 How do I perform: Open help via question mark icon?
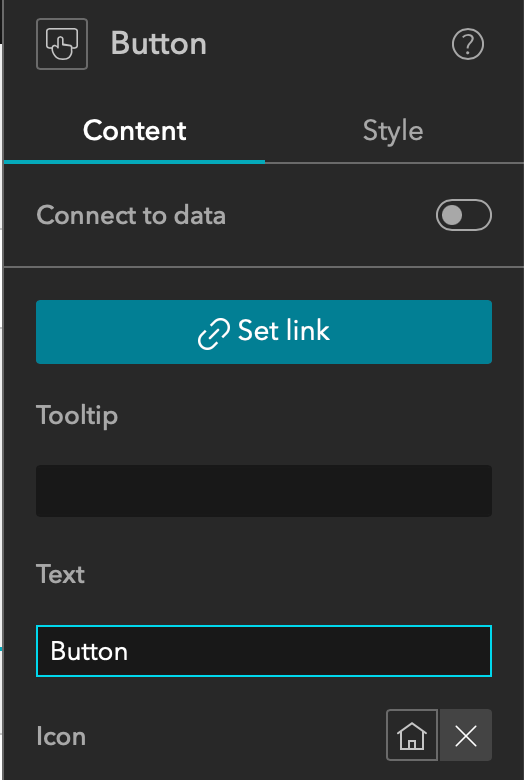pyautogui.click(x=467, y=44)
